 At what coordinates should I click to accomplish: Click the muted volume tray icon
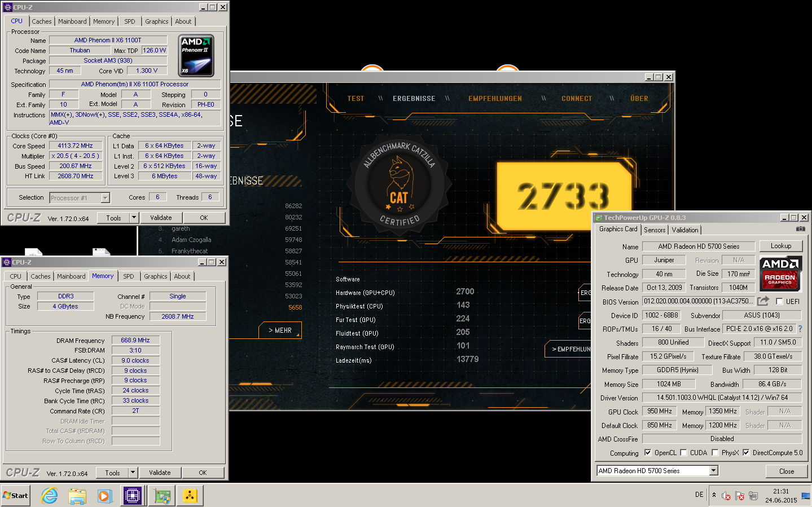(726, 496)
